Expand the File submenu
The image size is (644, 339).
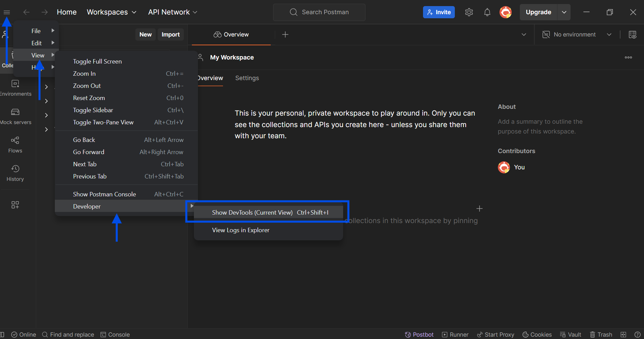pyautogui.click(x=36, y=31)
